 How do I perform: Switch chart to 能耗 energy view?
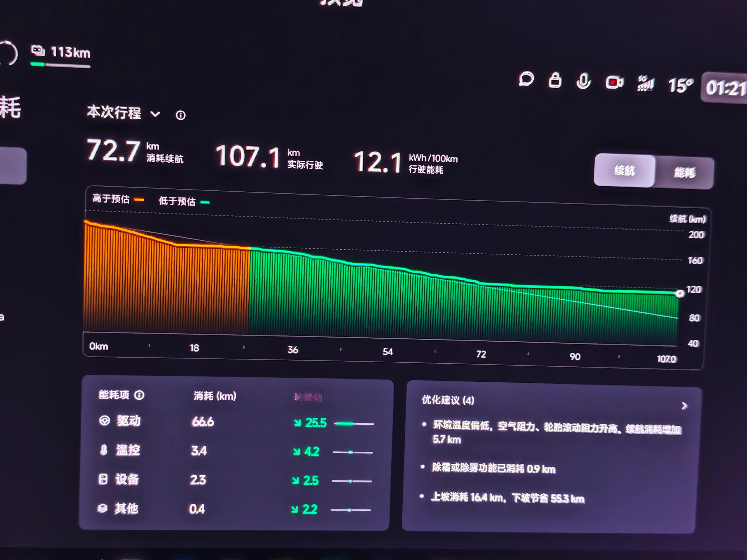pos(685,173)
